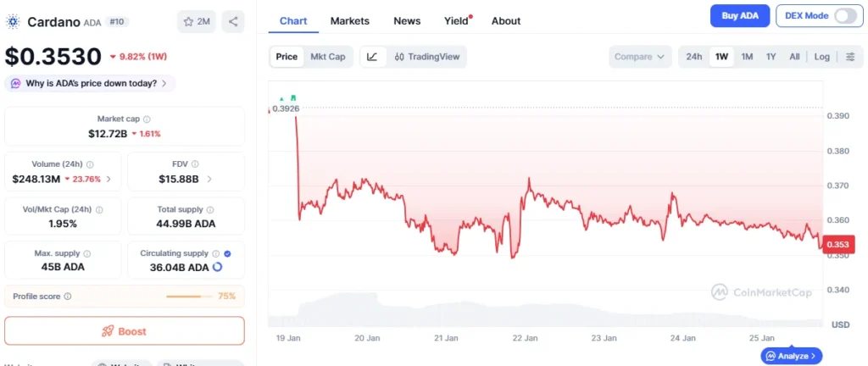This screenshot has width=868, height=366.
Task: Open the Yield tab
Action: point(456,20)
